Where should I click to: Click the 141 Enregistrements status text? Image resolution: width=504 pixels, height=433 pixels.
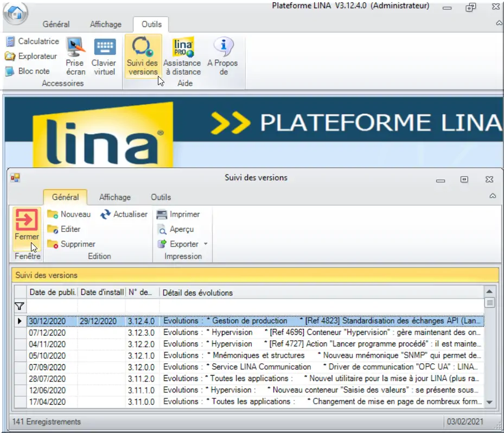(x=47, y=422)
